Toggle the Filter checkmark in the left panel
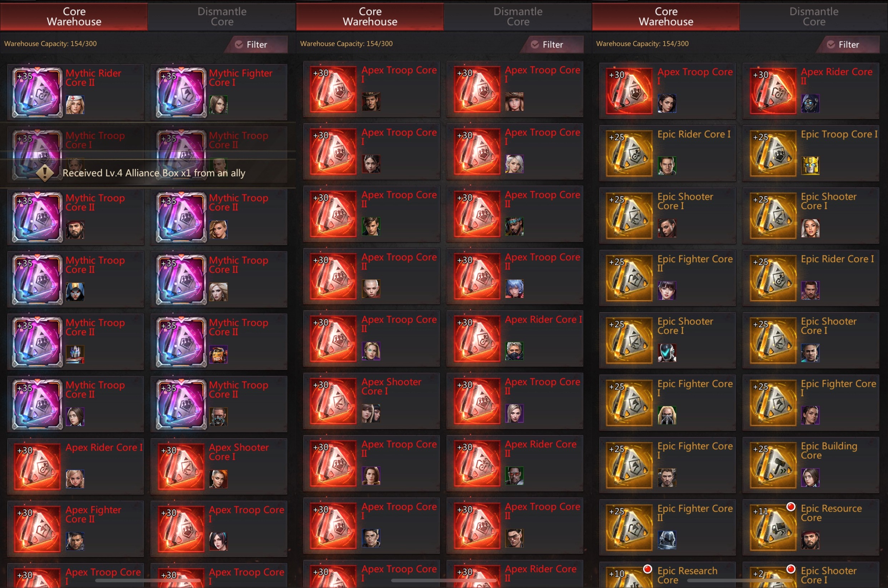Image resolution: width=888 pixels, height=588 pixels. tap(239, 45)
